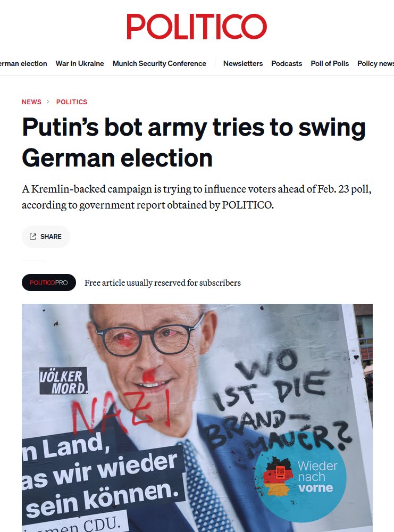Click the article subheading about Kremlin-backed campaign
The width and height of the screenshot is (394, 532).
pos(197,197)
